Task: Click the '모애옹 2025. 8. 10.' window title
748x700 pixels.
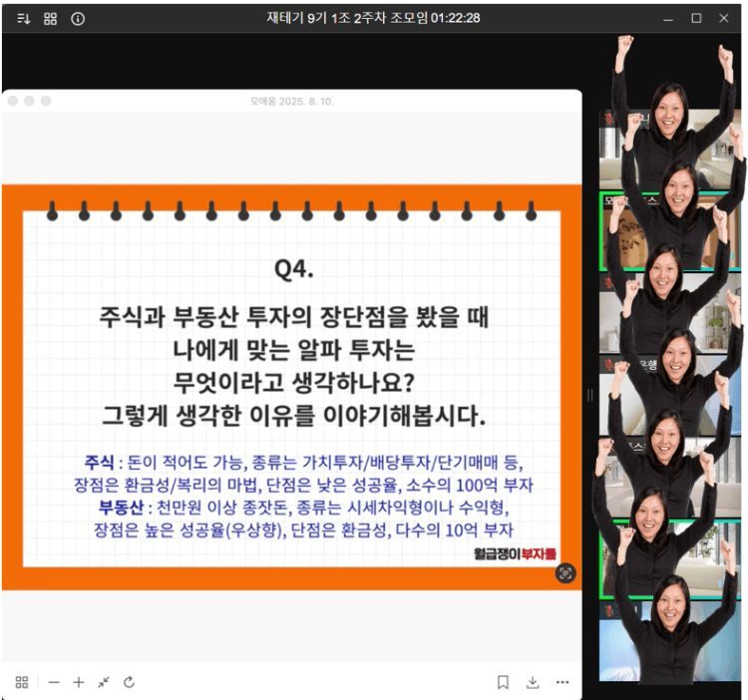Action: [x=290, y=101]
